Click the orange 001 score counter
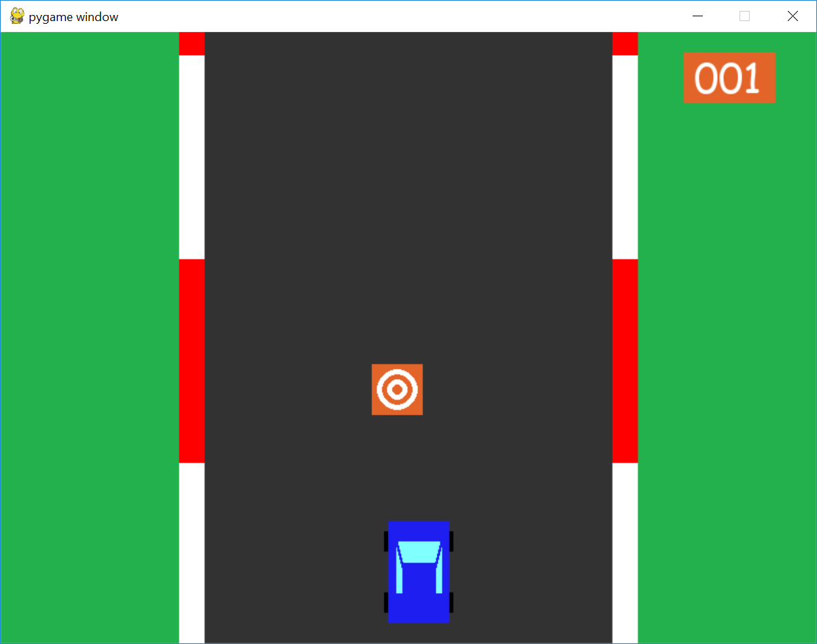This screenshot has width=817, height=644. pyautogui.click(x=729, y=78)
